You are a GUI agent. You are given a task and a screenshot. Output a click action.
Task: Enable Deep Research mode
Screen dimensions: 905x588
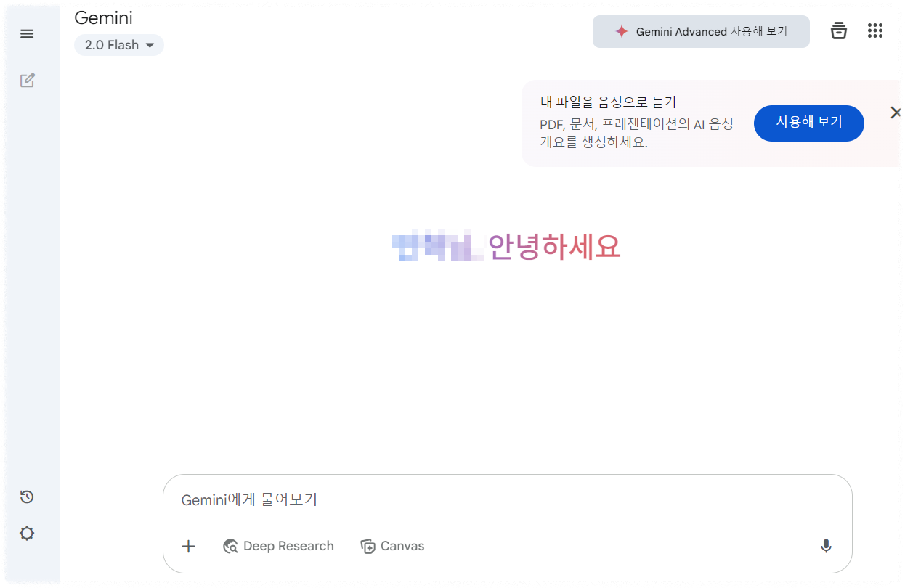click(x=278, y=546)
